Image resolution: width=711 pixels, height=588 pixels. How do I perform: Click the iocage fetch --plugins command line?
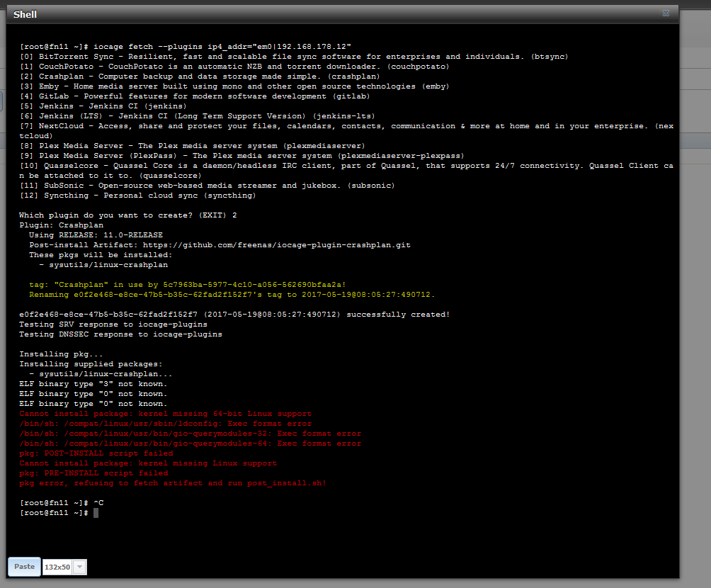pyautogui.click(x=186, y=47)
